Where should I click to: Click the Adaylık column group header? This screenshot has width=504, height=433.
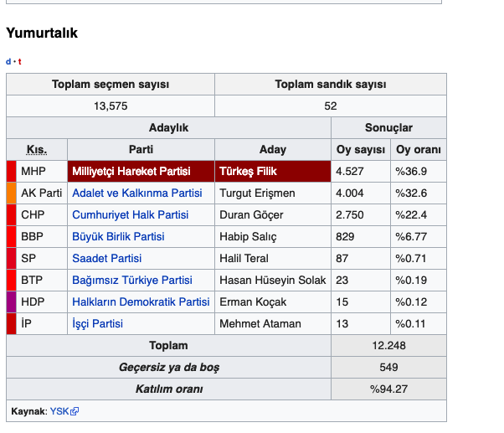[168, 127]
